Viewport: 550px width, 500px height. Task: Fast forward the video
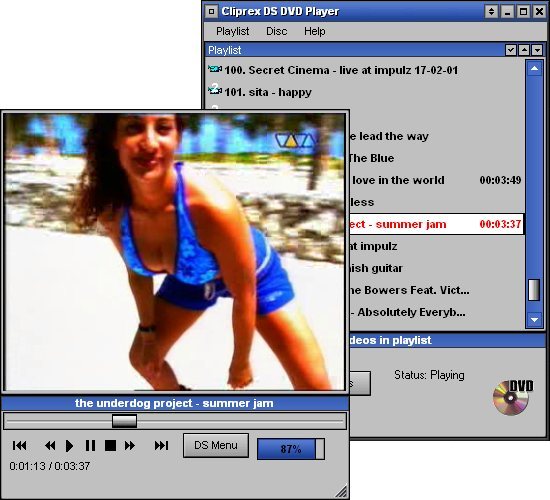(x=130, y=446)
